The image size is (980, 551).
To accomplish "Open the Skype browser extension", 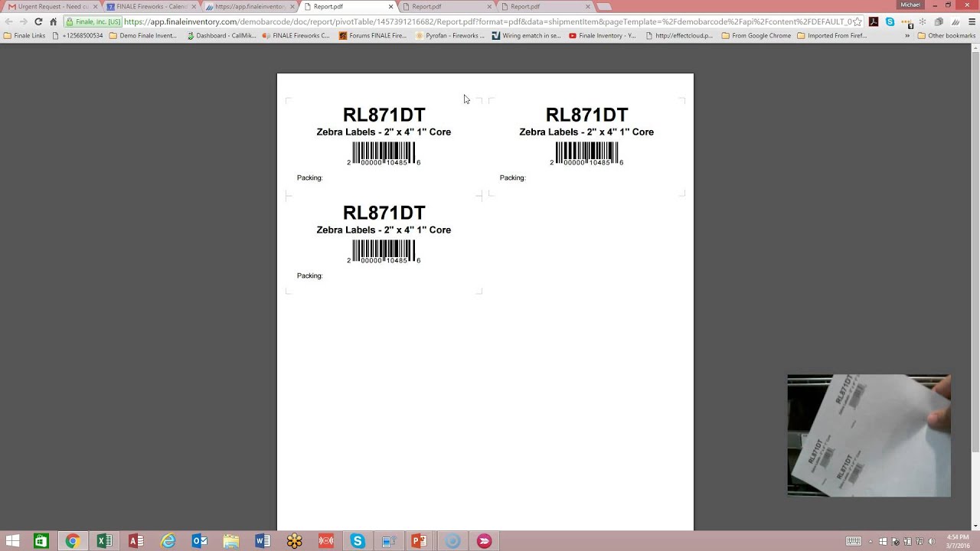I will tap(890, 21).
